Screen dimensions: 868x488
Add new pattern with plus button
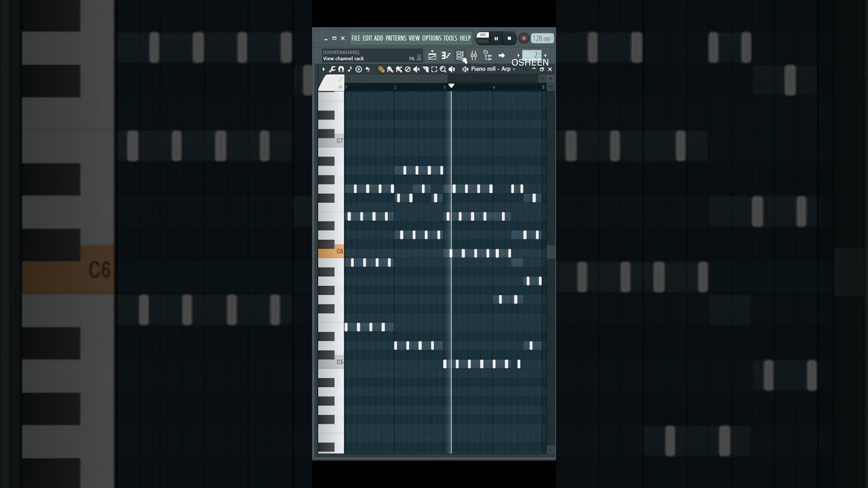pyautogui.click(x=545, y=56)
